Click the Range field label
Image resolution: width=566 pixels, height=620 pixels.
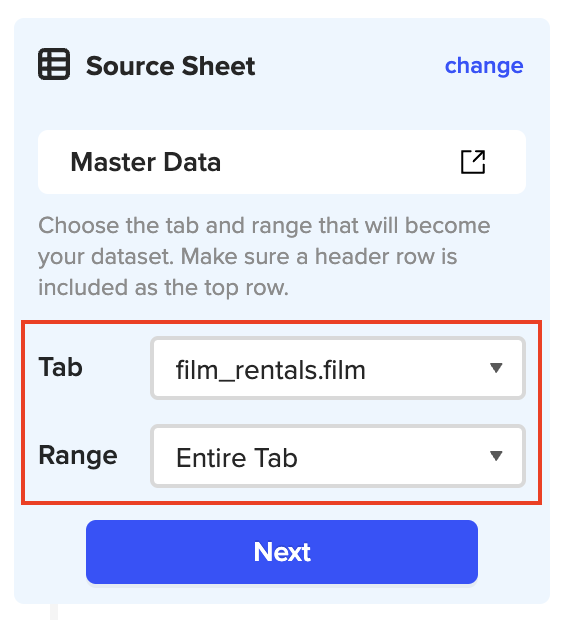(78, 456)
